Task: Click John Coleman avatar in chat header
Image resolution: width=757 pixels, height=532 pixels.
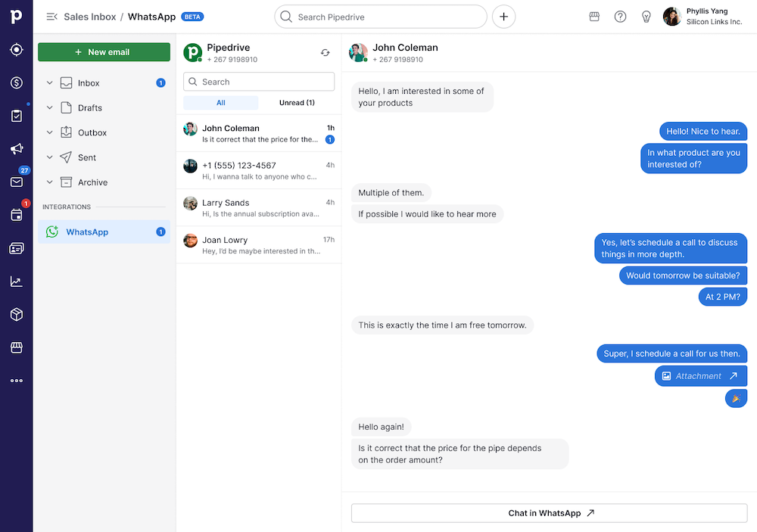Action: coord(358,53)
